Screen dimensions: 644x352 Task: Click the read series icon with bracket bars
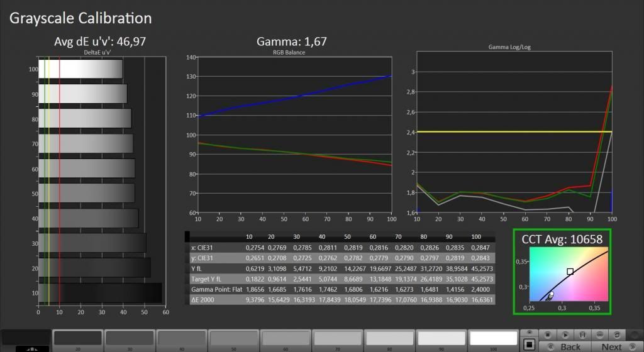click(583, 334)
